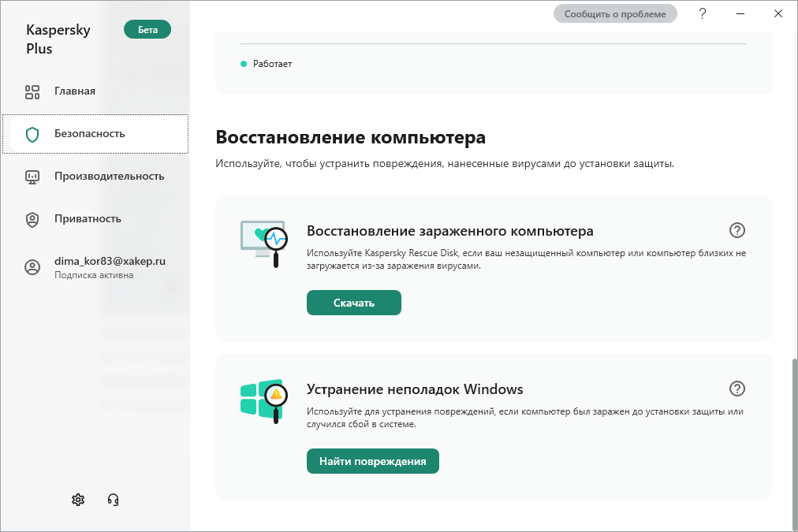Open help for Восстановление зараженного компьютера
798x532 pixels.
point(737,230)
